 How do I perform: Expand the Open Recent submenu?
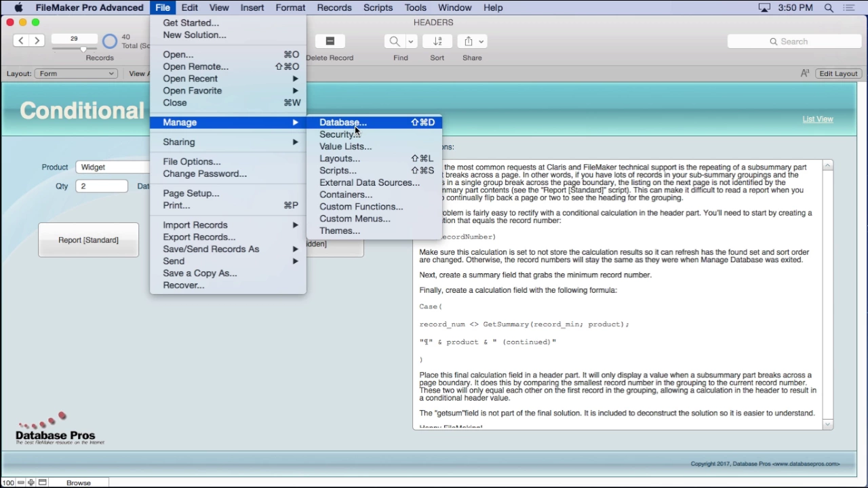pyautogui.click(x=229, y=79)
